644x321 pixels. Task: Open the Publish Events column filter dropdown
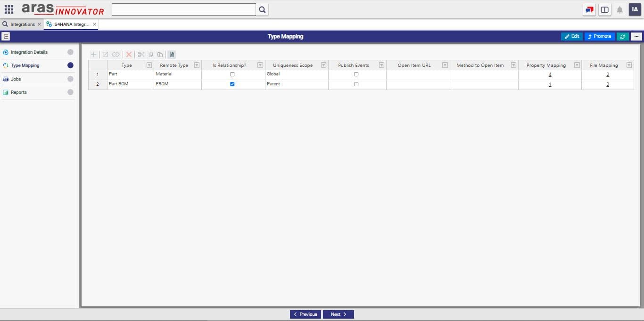pyautogui.click(x=381, y=65)
